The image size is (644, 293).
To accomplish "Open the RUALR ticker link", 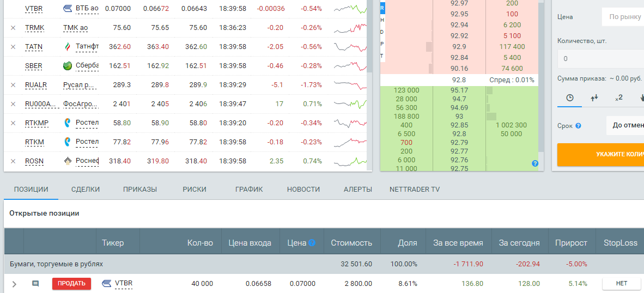I will click(x=36, y=86).
